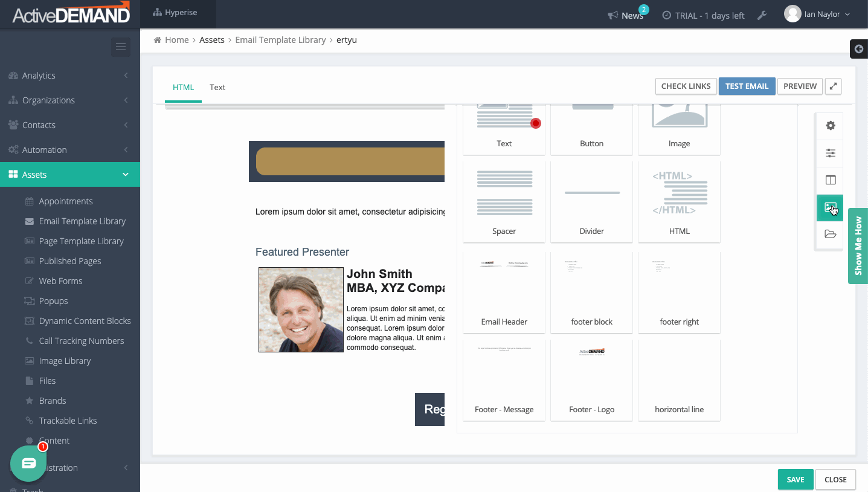Select the image blocks panel icon
This screenshot has height=492, width=868.
pos(831,207)
